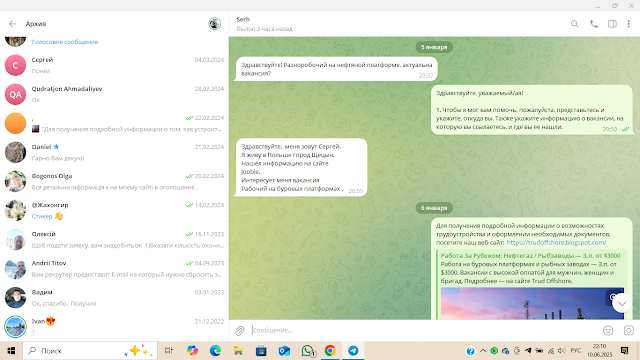Open the trudoffshore.blogspot.com link
The image size is (640, 360).
(x=556, y=242)
